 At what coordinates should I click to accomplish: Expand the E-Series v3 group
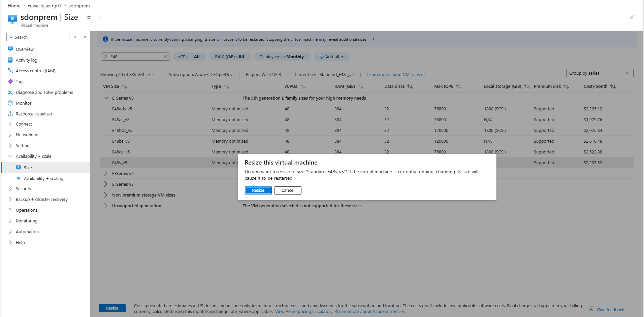(x=106, y=184)
